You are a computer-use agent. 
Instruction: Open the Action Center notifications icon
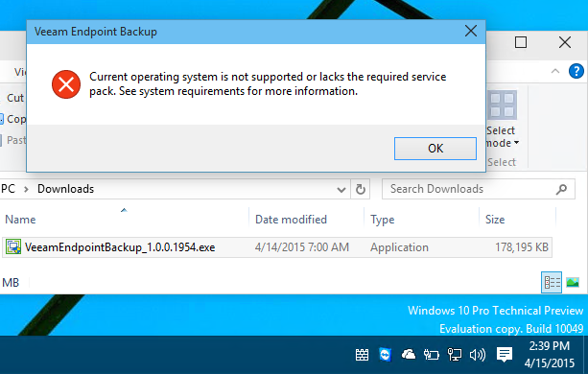(x=505, y=355)
